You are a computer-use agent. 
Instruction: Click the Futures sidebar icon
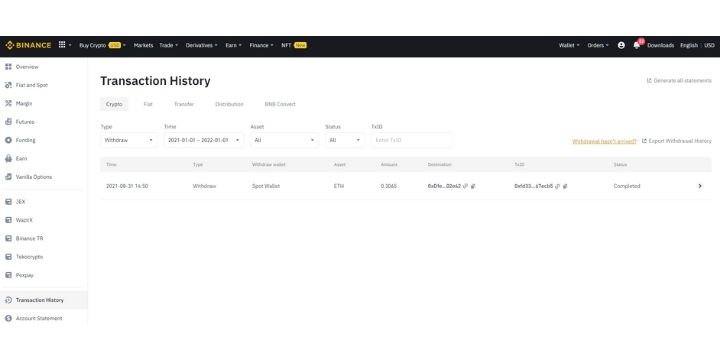point(8,122)
